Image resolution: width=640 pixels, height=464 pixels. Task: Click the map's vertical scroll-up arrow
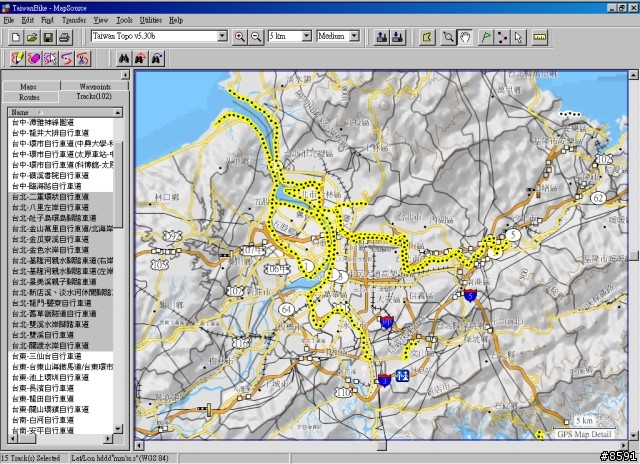tap(633, 75)
